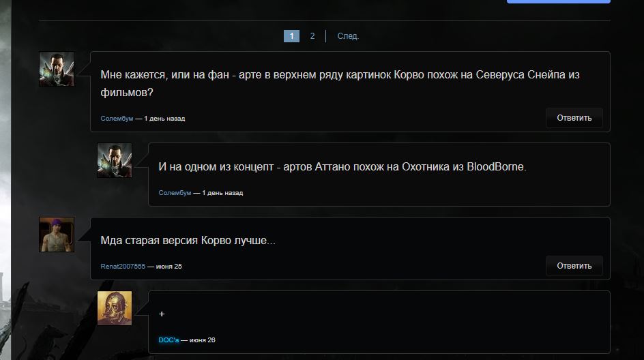Click timestamp 'июня 26' on DOC'a reply
Viewport: 644px width, 360px height.
[x=202, y=340]
